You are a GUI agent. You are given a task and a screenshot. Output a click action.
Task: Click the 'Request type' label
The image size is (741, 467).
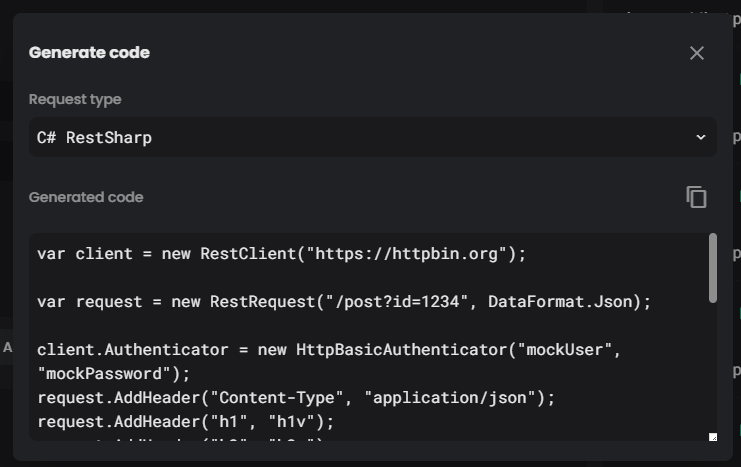pyautogui.click(x=75, y=99)
